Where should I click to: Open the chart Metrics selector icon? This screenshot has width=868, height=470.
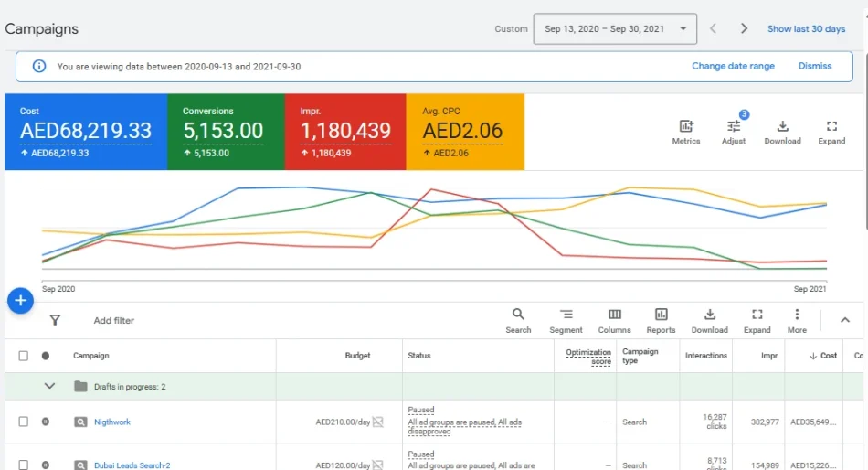686,126
